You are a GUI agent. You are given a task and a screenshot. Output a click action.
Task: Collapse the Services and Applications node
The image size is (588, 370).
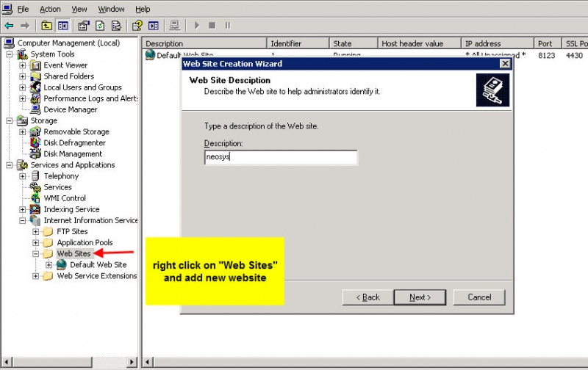10,165
